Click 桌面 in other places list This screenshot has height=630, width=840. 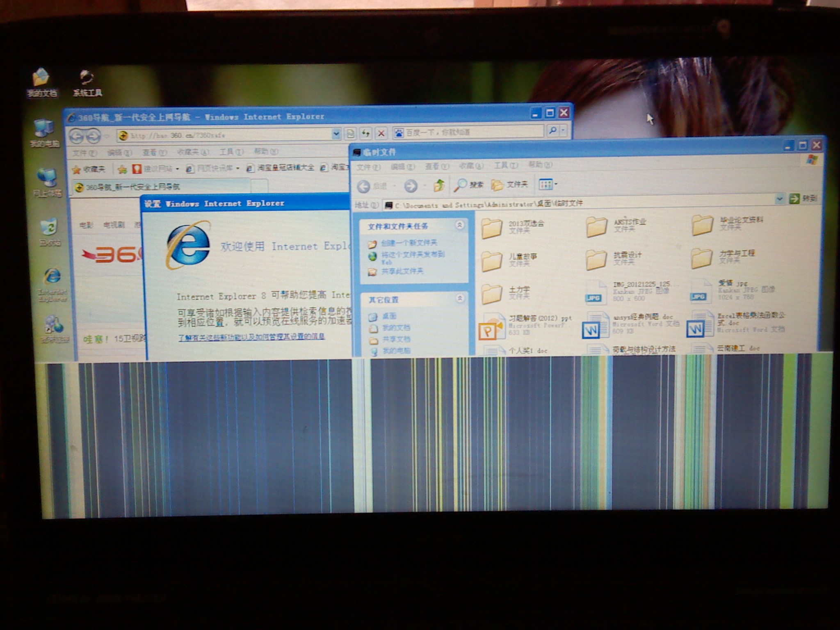tap(383, 316)
